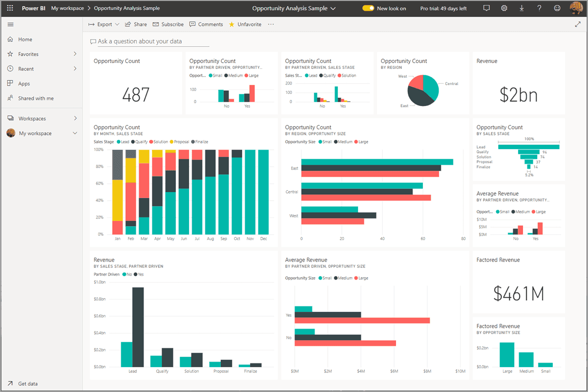
Task: Open Comments for this dashboard
Action: tap(206, 24)
